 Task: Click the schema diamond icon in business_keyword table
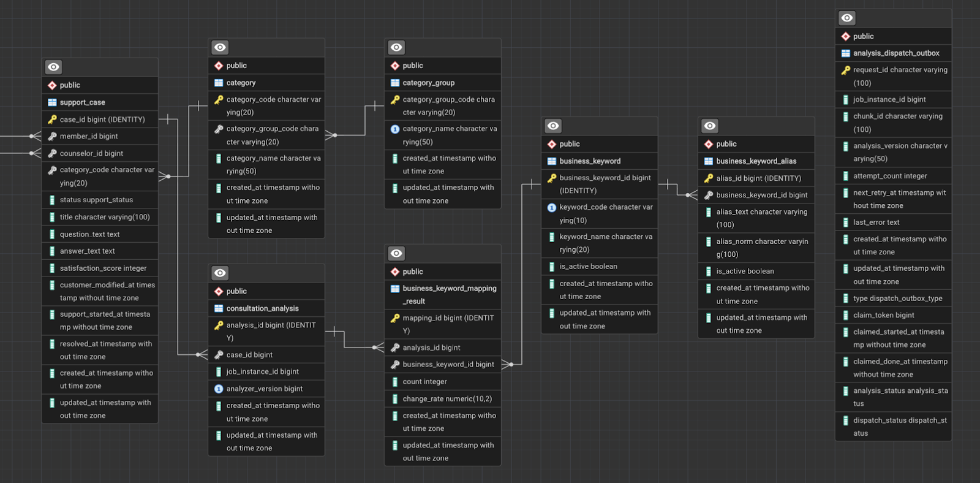tap(552, 144)
